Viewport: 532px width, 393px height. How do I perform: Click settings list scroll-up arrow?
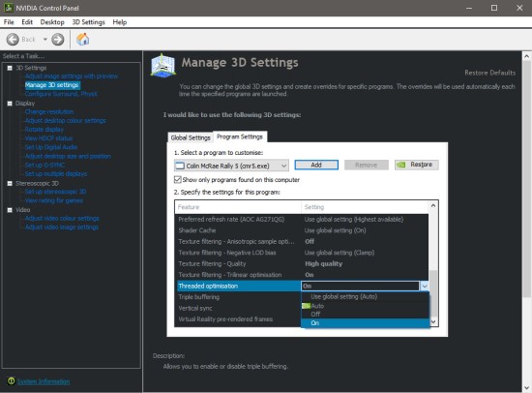pyautogui.click(x=433, y=205)
